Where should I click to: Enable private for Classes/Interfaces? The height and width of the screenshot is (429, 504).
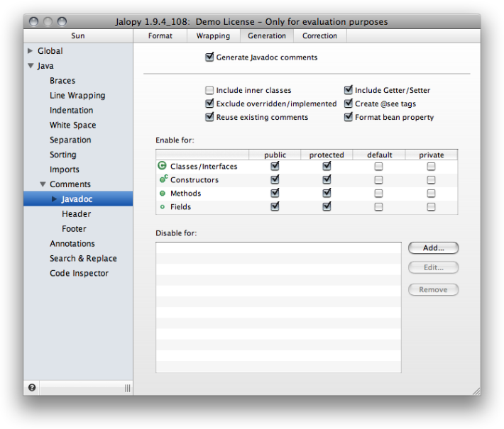pyautogui.click(x=431, y=167)
